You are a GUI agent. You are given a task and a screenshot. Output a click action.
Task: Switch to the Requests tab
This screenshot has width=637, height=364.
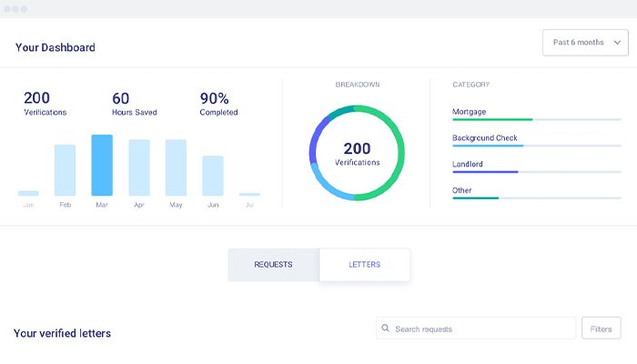[x=273, y=265]
